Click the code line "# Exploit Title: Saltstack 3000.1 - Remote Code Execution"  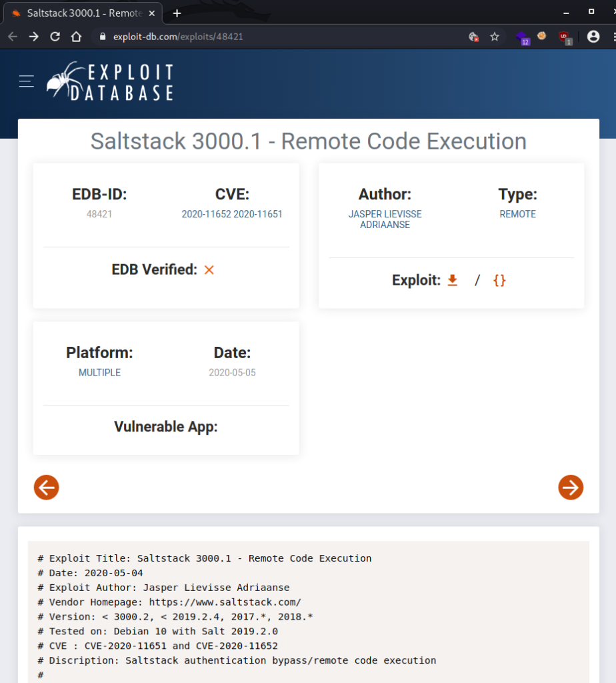pyautogui.click(x=205, y=558)
